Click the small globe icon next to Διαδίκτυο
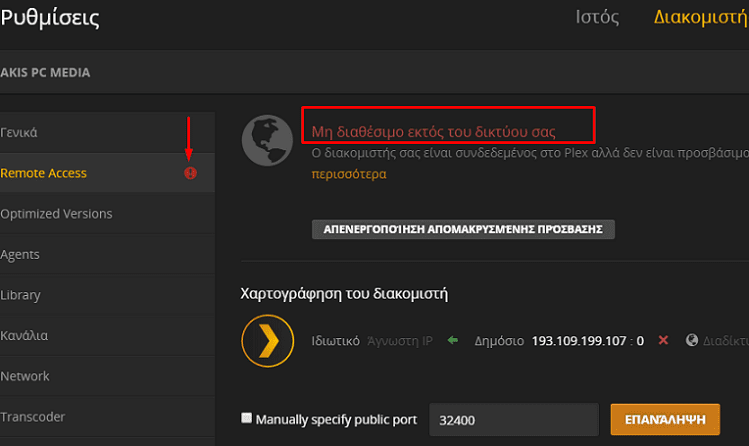 692,340
